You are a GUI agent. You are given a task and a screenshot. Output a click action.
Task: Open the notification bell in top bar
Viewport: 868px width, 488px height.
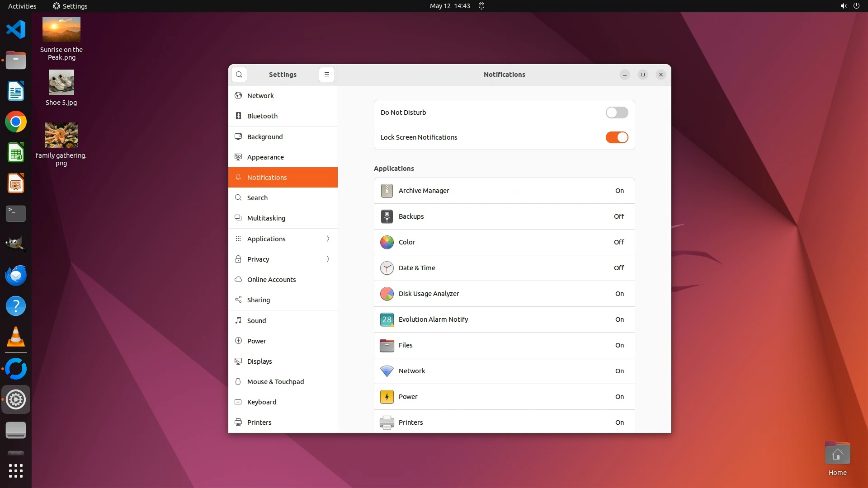pos(481,6)
